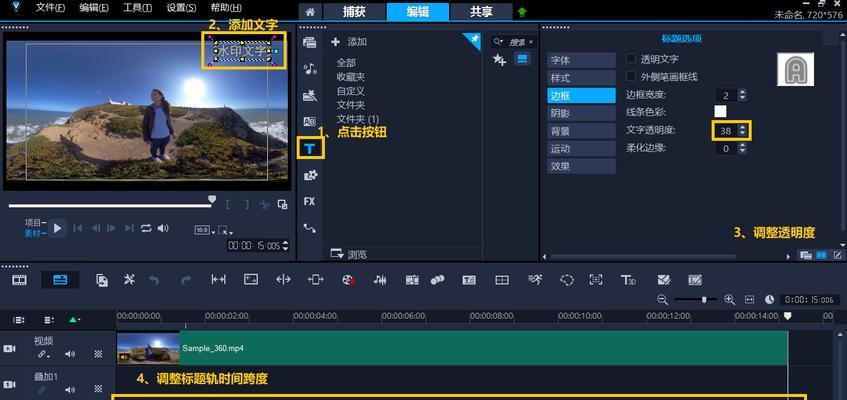Toggle Repeat/loop playback

(x=146, y=228)
